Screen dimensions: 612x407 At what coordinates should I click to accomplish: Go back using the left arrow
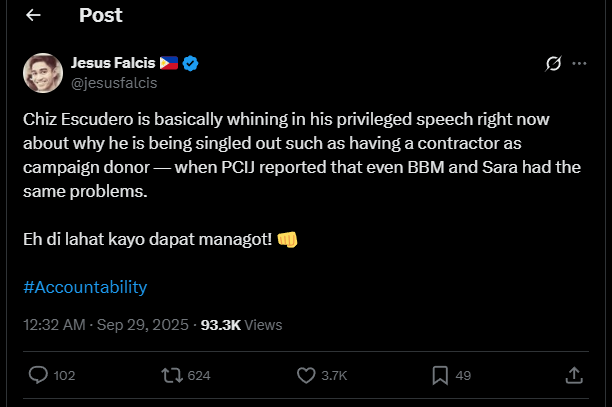[34, 15]
